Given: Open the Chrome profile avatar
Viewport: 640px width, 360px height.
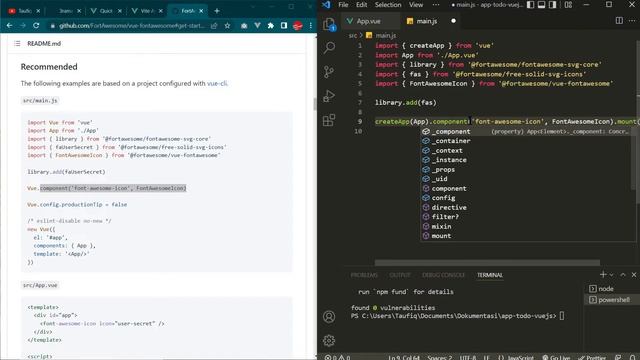Looking at the screenshot, I should pyautogui.click(x=298, y=26).
